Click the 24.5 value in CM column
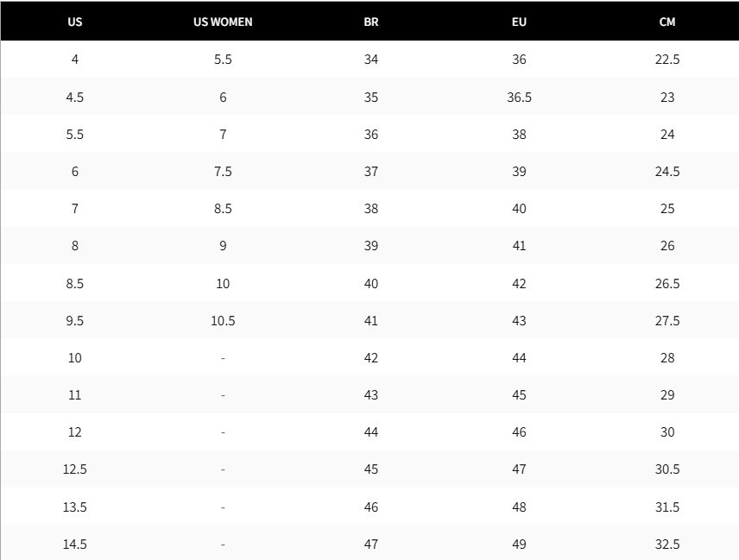The width and height of the screenshot is (739, 560). [667, 172]
